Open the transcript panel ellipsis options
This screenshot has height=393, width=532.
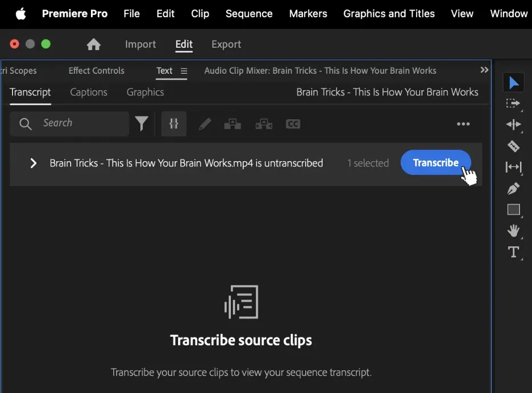click(x=463, y=124)
